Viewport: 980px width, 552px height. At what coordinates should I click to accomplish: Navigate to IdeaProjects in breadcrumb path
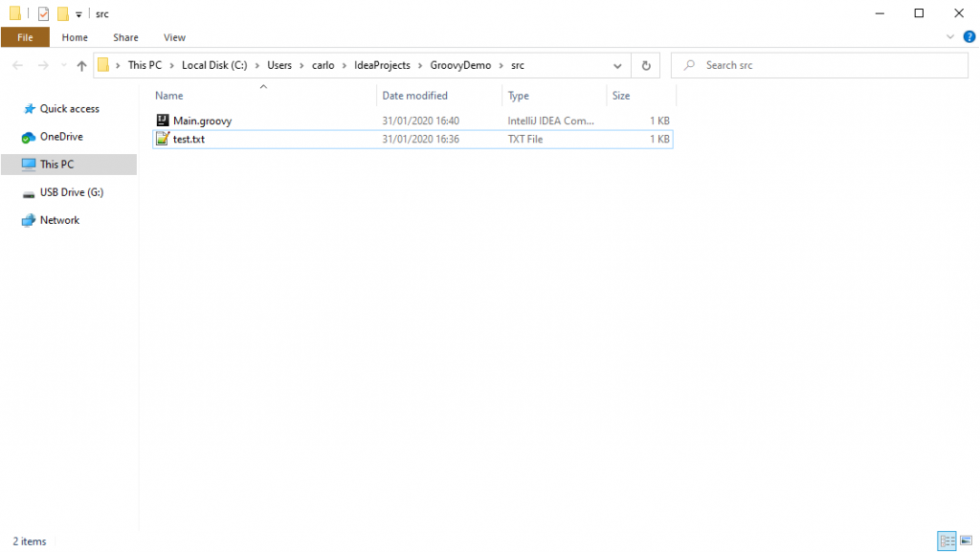click(375, 65)
